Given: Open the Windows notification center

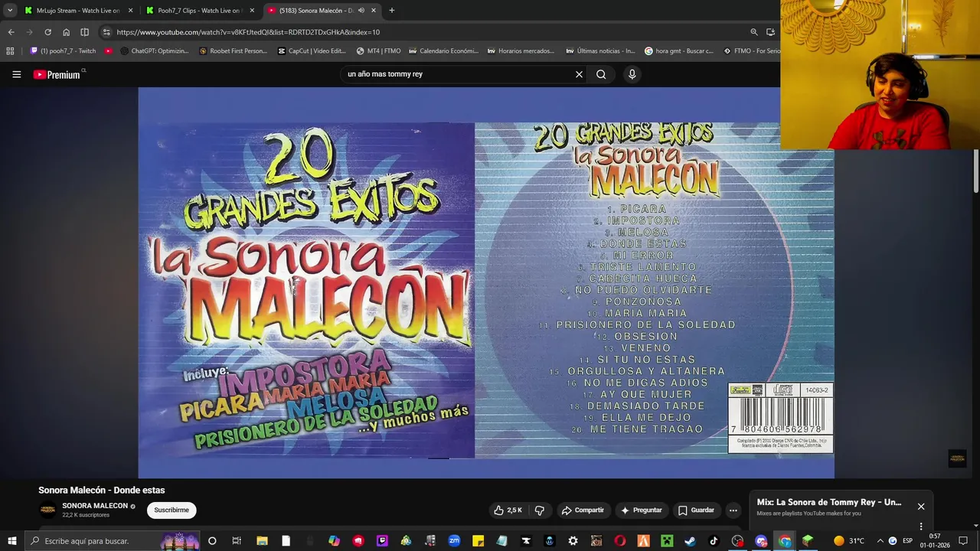Looking at the screenshot, I should pyautogui.click(x=963, y=541).
